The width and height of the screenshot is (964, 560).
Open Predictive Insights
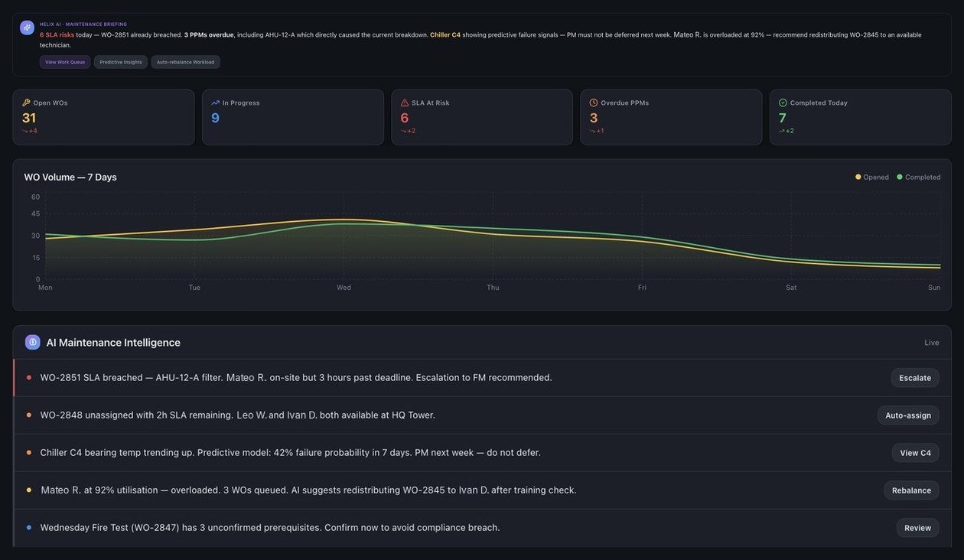[121, 62]
